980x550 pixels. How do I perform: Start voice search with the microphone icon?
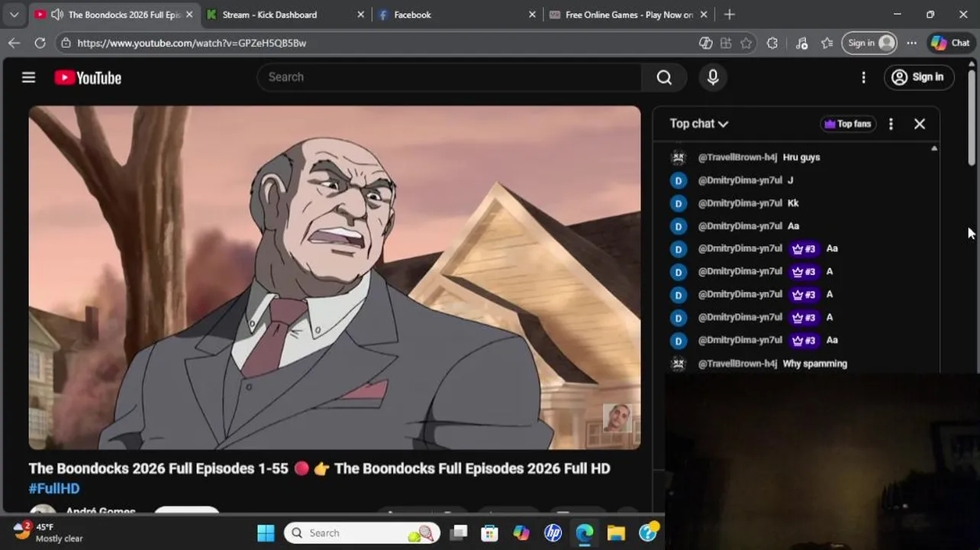pos(713,77)
